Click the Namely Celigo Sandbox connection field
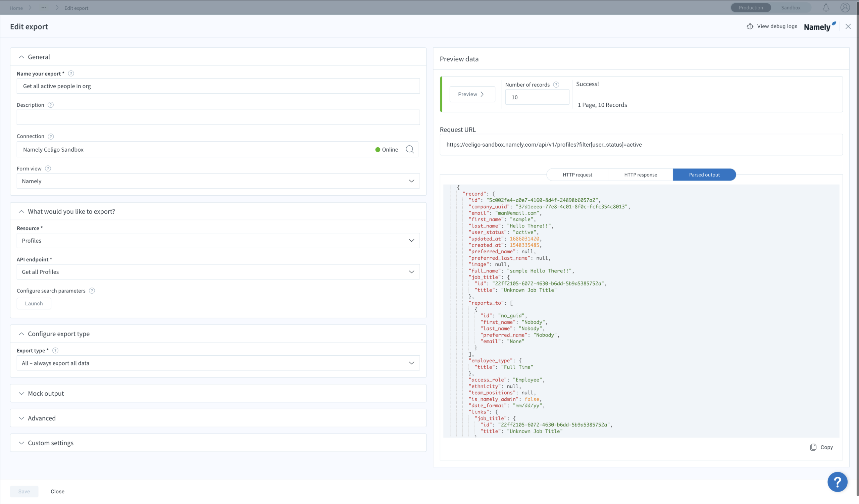The image size is (859, 504). coord(217,150)
